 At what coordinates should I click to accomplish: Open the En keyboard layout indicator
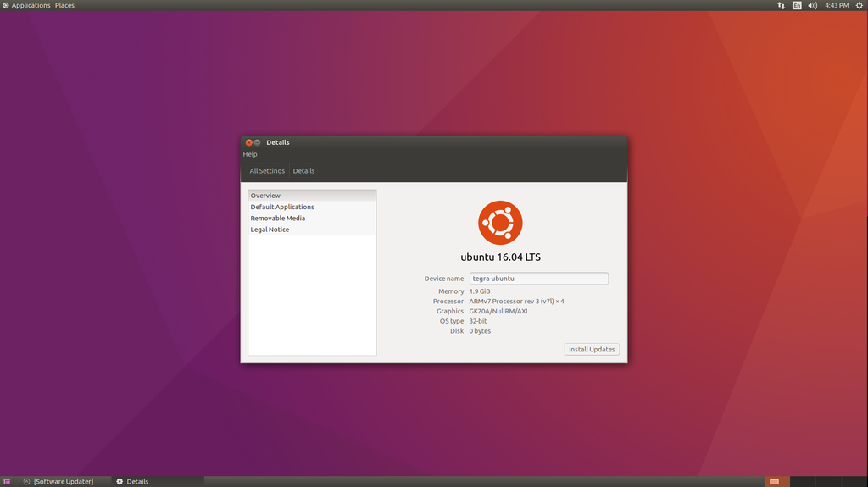coord(797,6)
